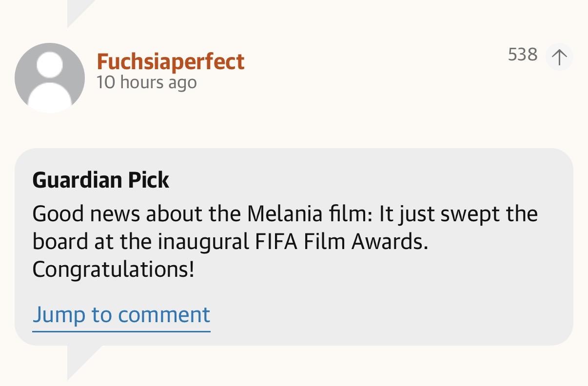Follow the "Jump to comment" link
The height and width of the screenshot is (386, 588).
coord(121,314)
